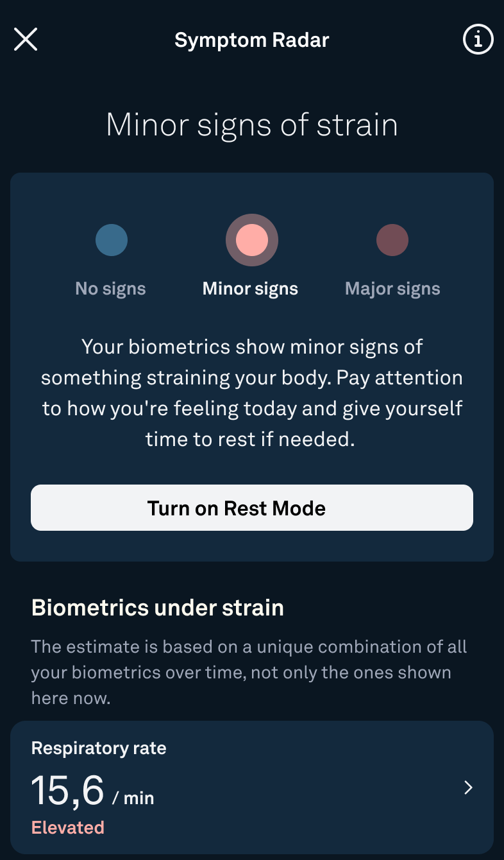Tap the "No signs" label
The height and width of the screenshot is (860, 504).
(x=110, y=289)
